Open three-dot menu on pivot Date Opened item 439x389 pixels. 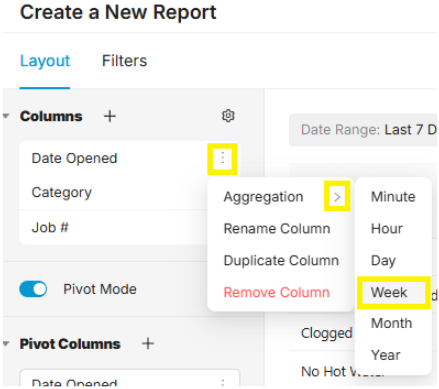pos(223,382)
